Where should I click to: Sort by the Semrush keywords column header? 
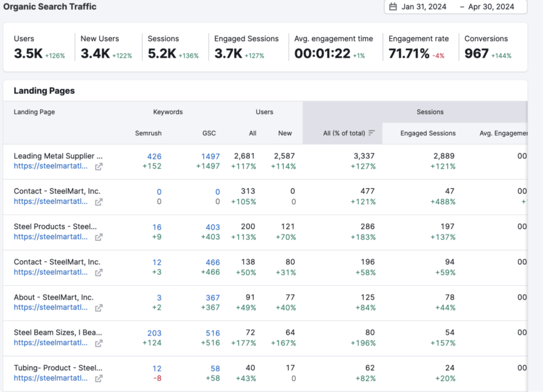(148, 133)
